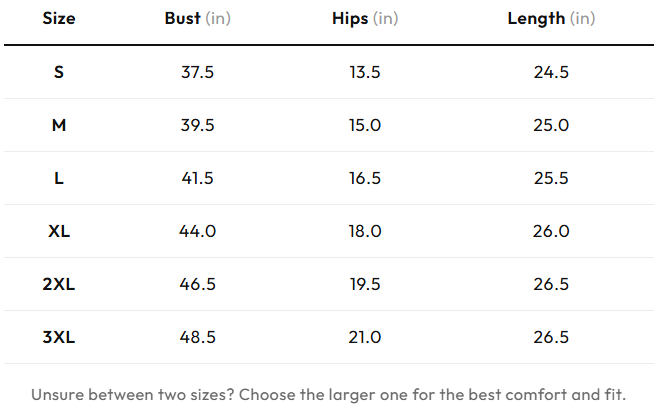Viewport: 657px width, 415px height.
Task: Select the XL size row label
Action: 59,231
